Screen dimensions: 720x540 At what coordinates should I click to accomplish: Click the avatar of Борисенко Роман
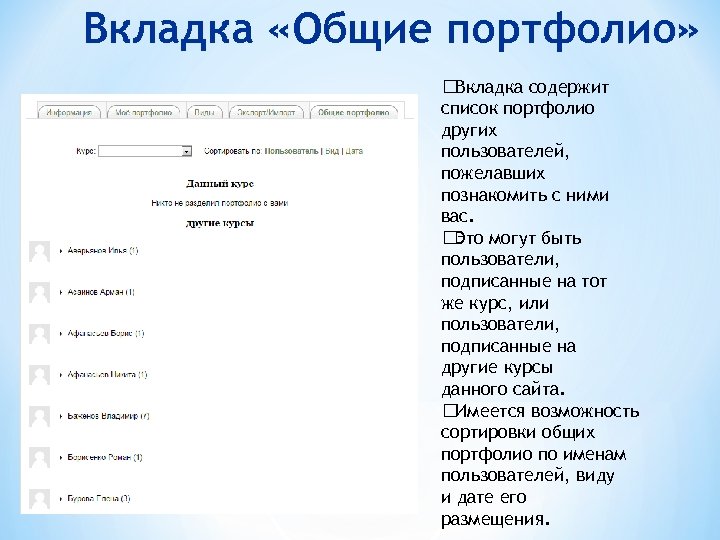coord(39,458)
